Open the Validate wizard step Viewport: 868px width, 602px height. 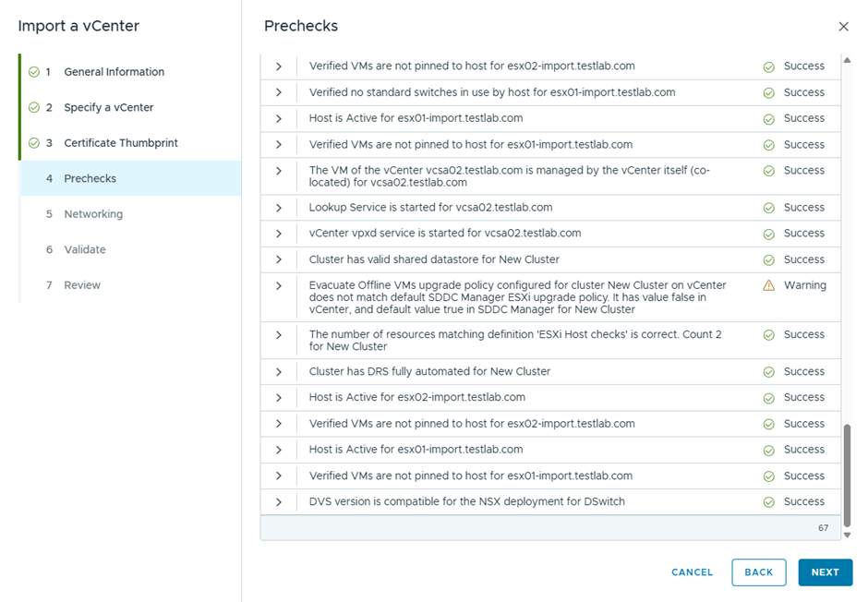[x=85, y=249]
